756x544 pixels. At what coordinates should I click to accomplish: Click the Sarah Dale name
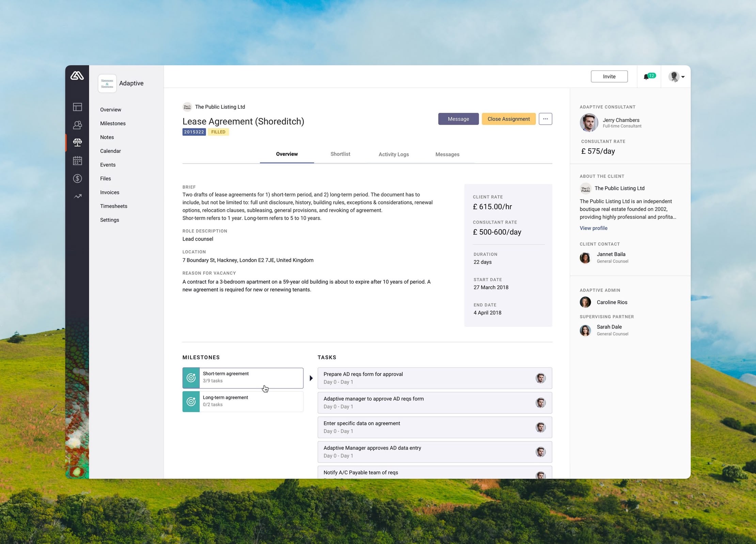(609, 327)
